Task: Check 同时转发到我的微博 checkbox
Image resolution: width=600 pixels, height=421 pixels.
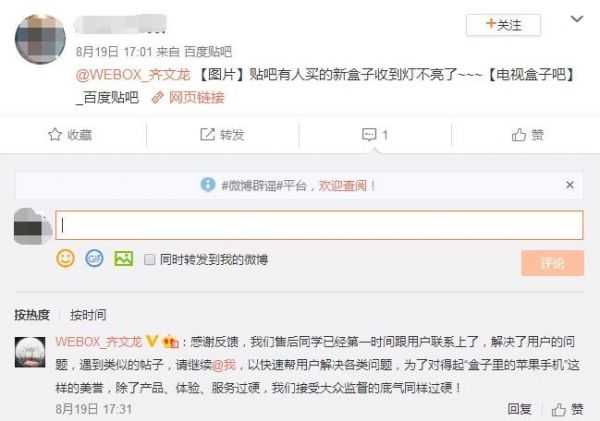Action: coord(150,259)
